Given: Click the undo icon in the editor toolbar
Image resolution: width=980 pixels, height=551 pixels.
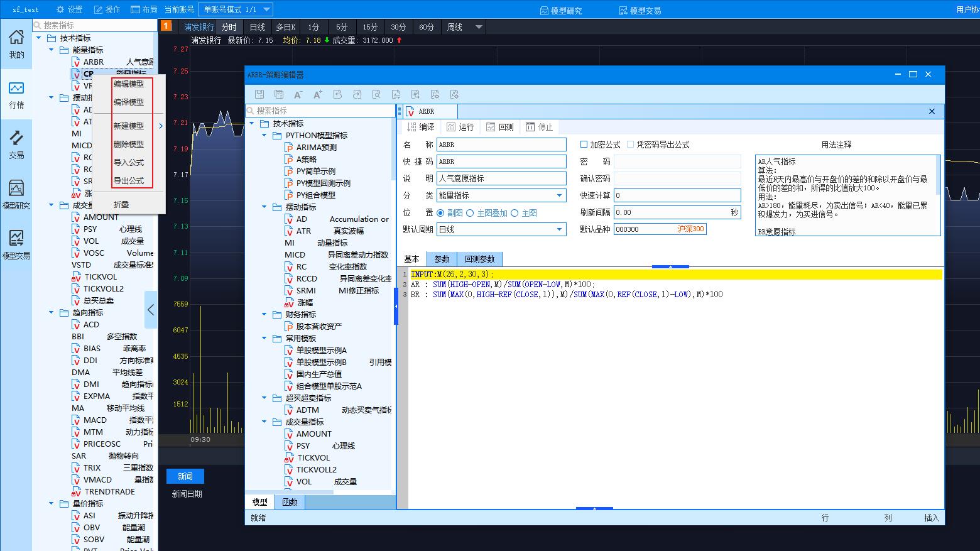Looking at the screenshot, I should point(337,94).
